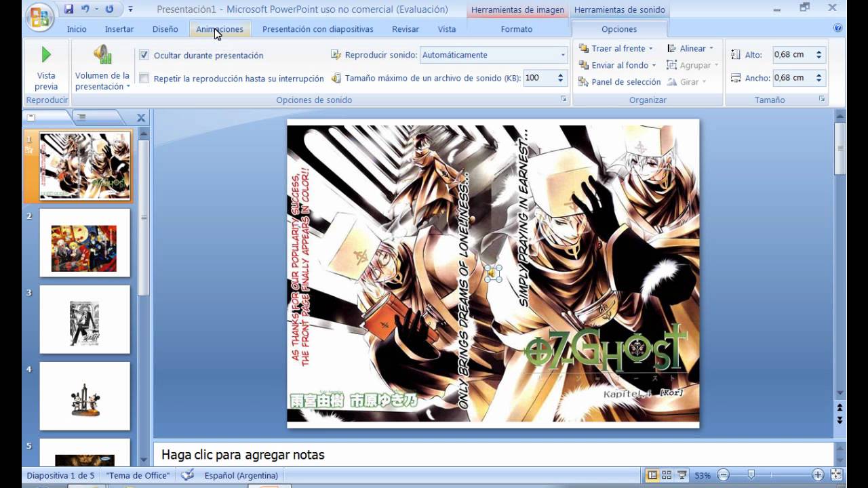Select the Opciones tab under Herramientas de sonido
868x488 pixels.
[x=619, y=29]
